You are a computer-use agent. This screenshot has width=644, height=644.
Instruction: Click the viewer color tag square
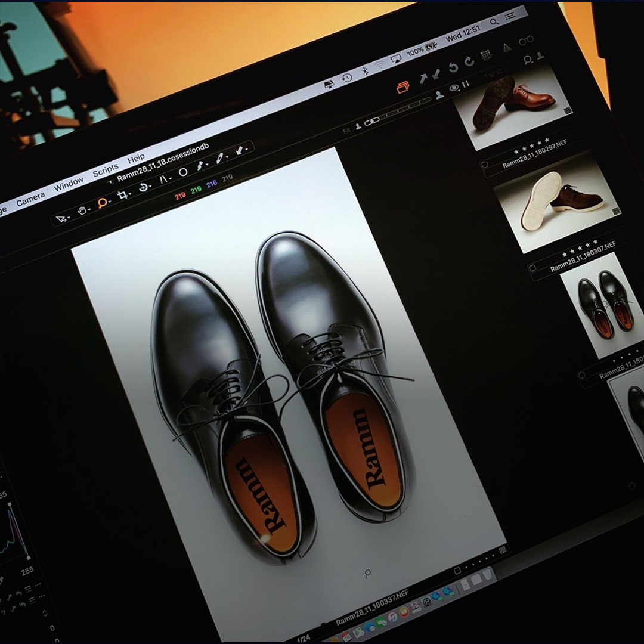click(x=457, y=571)
